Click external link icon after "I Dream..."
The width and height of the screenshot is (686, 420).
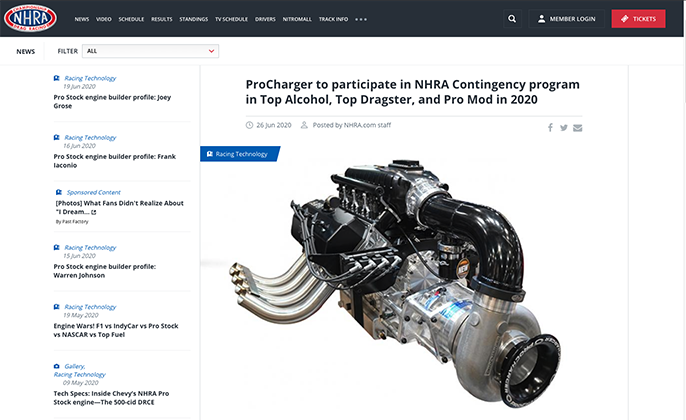coord(94,212)
